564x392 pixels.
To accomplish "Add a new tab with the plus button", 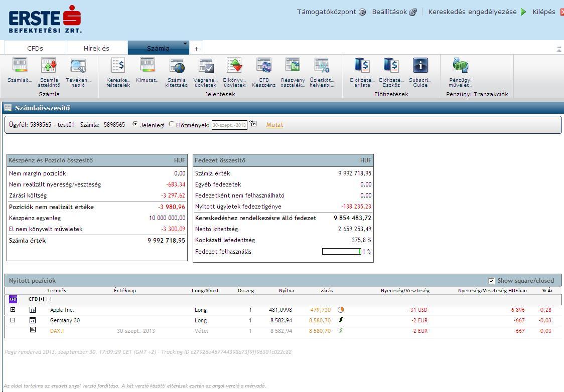I will point(196,49).
